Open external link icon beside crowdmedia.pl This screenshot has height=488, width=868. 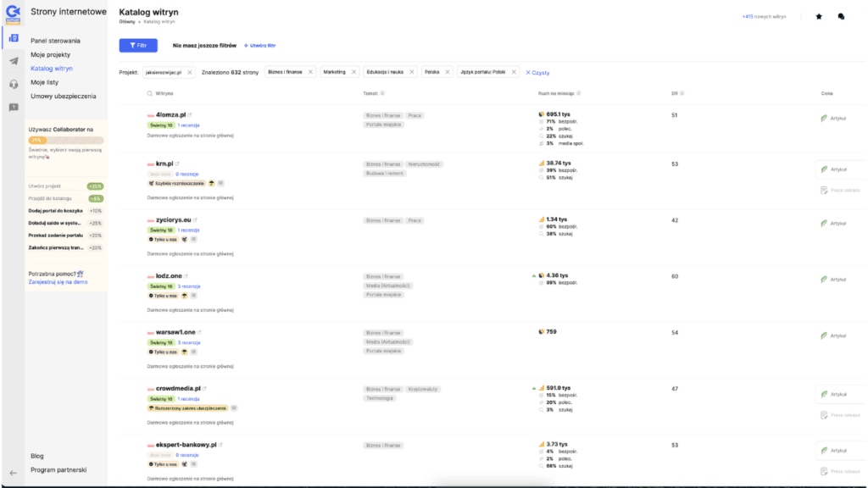(x=205, y=389)
